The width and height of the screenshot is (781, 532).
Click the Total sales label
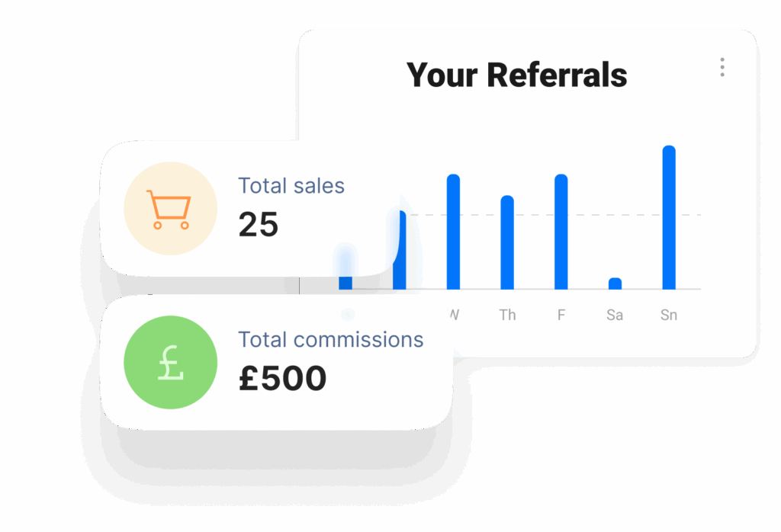(x=291, y=186)
